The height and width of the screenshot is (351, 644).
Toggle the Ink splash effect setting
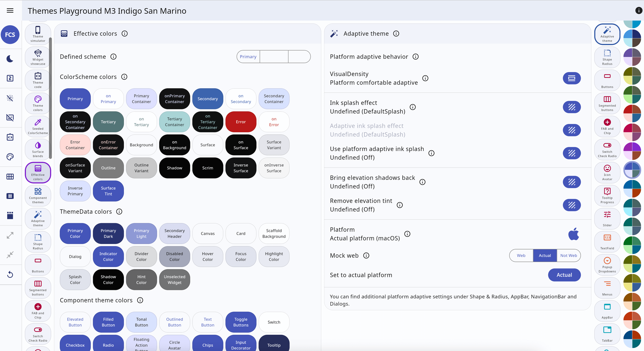pyautogui.click(x=572, y=107)
